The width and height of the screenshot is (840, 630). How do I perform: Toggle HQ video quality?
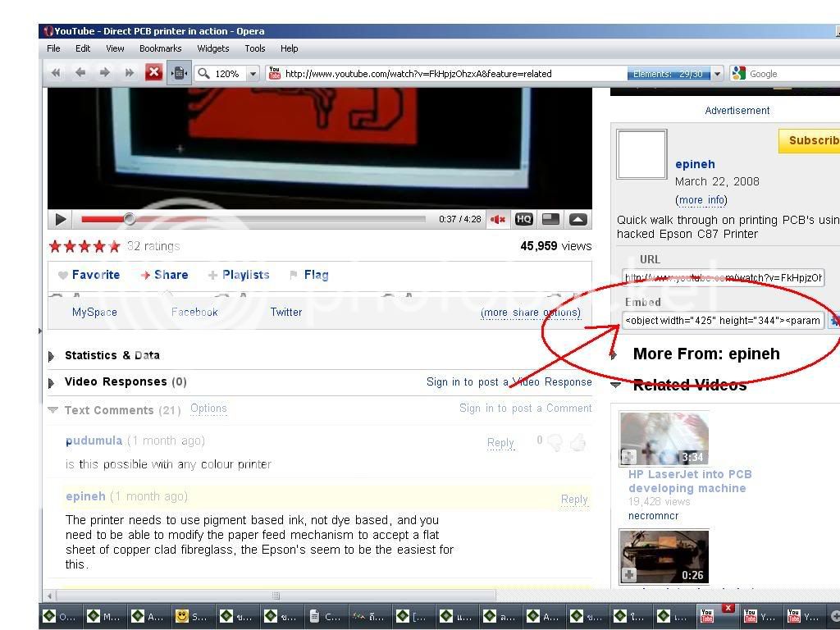pyautogui.click(x=523, y=219)
